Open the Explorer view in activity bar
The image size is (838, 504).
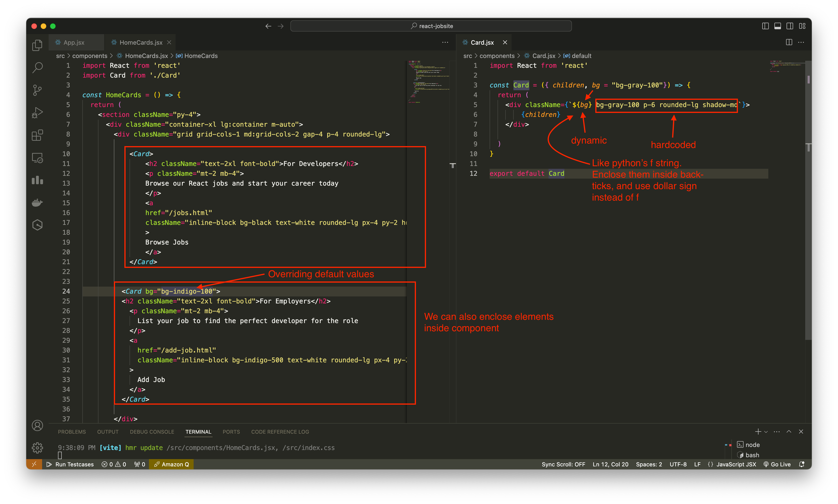(x=37, y=45)
